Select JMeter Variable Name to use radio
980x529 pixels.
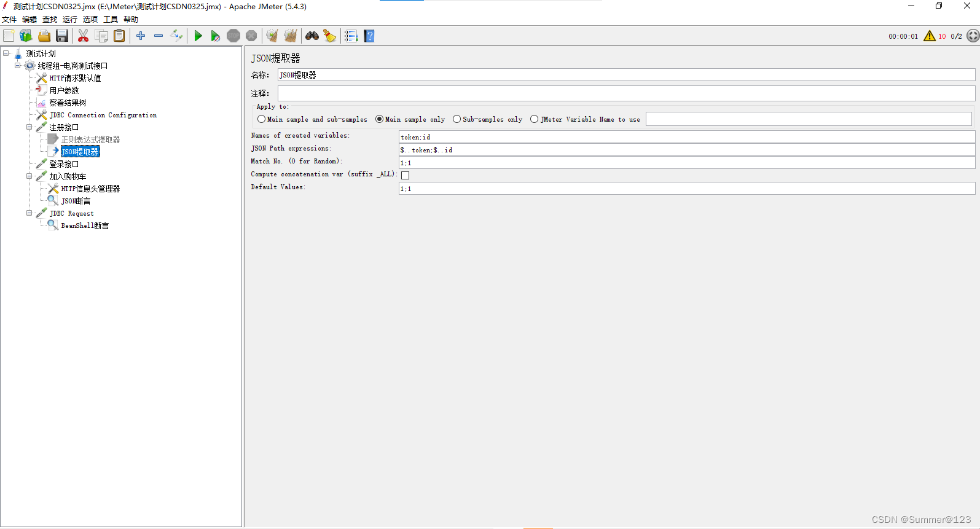click(x=534, y=119)
